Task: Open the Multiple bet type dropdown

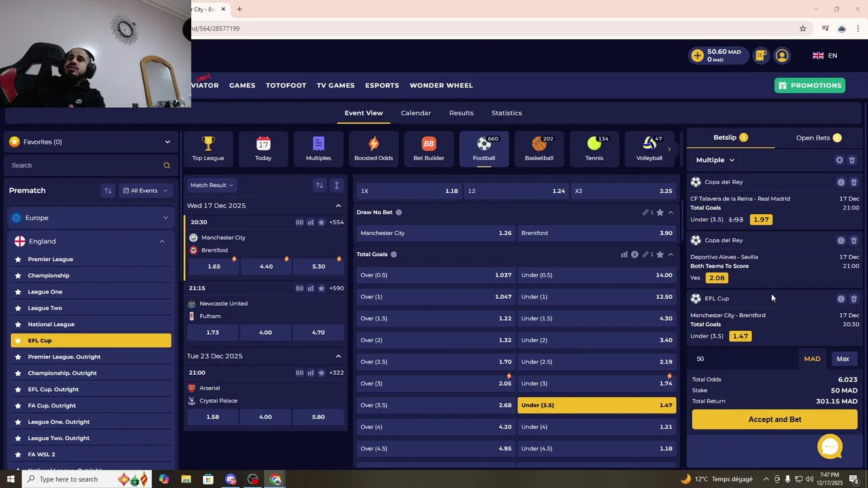Action: click(x=715, y=160)
